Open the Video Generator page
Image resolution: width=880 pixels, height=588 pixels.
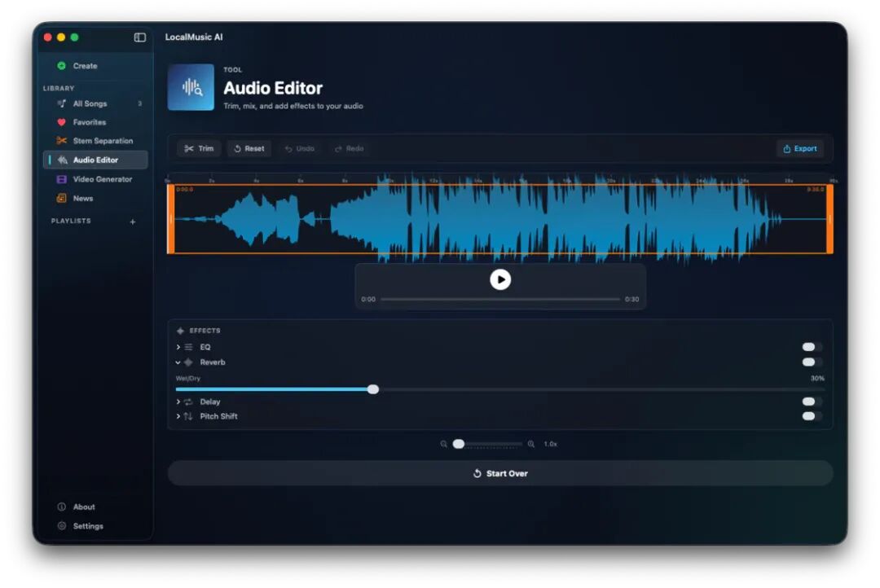click(x=95, y=179)
